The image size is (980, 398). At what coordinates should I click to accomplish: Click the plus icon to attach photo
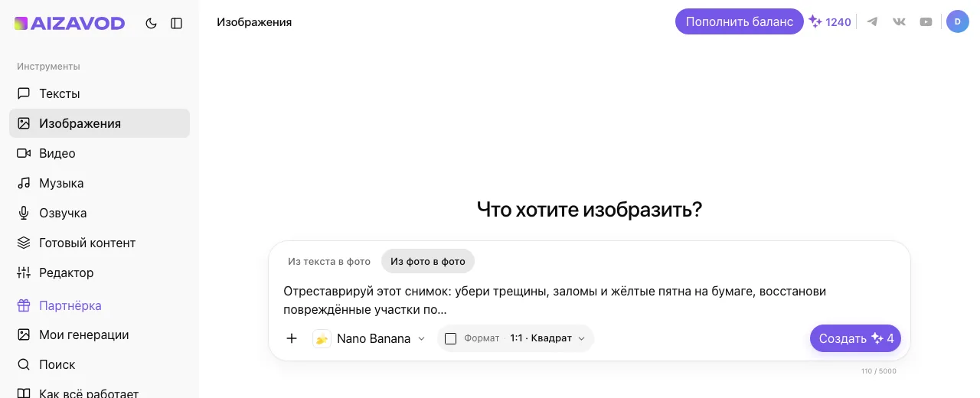[x=292, y=338]
